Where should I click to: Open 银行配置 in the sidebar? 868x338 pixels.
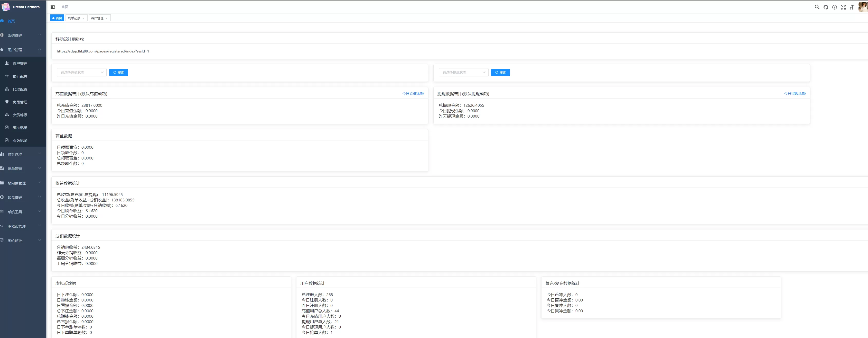click(x=20, y=76)
